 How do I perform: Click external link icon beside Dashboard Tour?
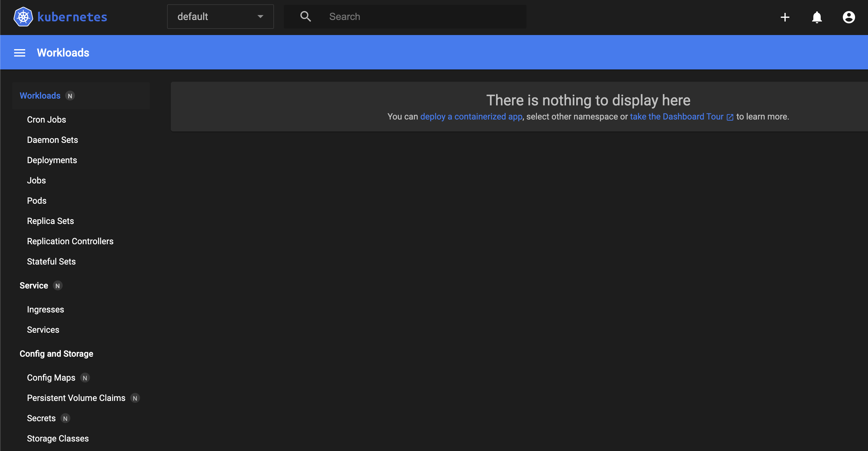[730, 117]
